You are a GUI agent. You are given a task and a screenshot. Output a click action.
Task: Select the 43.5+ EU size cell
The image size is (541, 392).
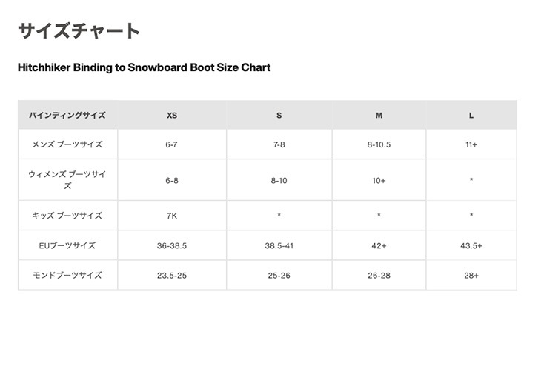[x=471, y=245]
